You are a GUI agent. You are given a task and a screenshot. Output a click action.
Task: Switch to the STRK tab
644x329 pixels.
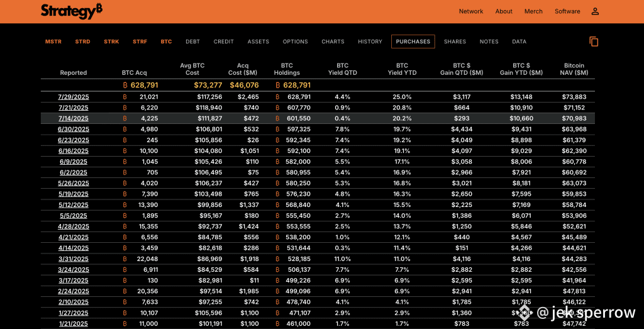[111, 42]
